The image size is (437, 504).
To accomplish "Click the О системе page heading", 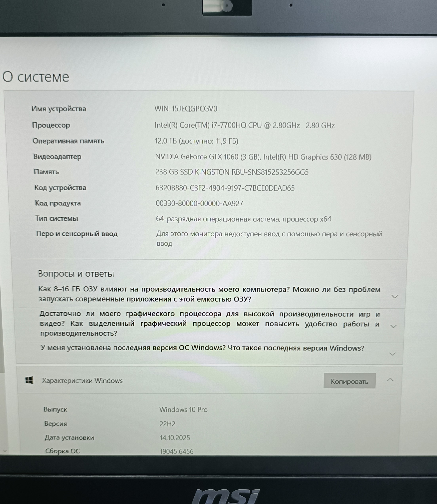I will [x=36, y=77].
